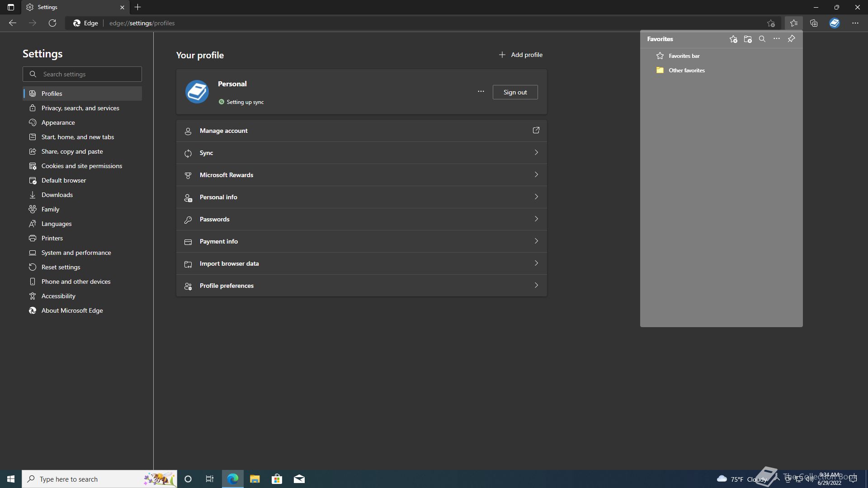Image resolution: width=868 pixels, height=488 pixels.
Task: Click the address bar URL
Action: tap(142, 23)
